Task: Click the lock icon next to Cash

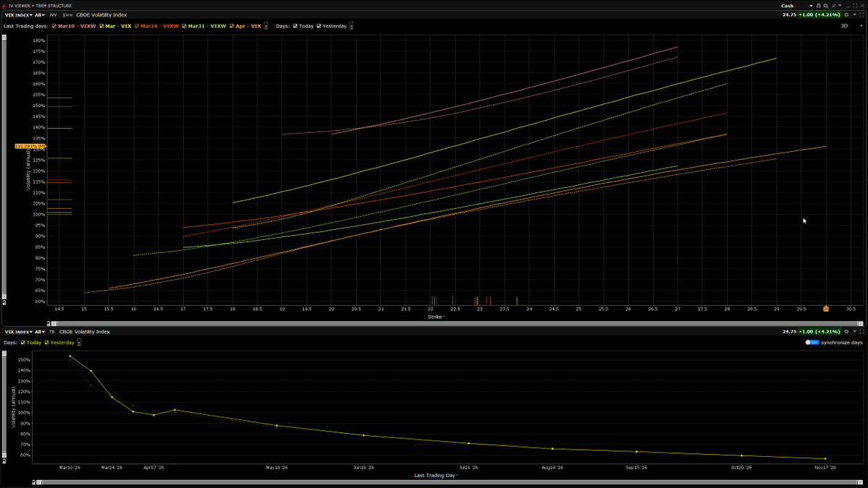Action: coord(820,5)
